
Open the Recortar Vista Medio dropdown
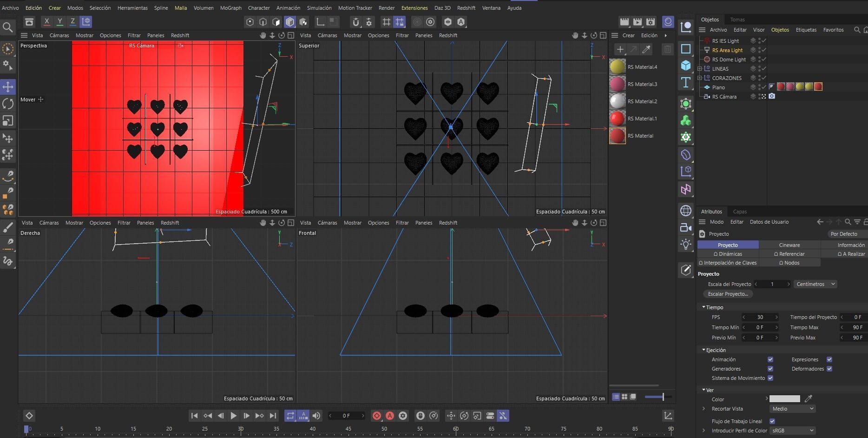pos(792,409)
